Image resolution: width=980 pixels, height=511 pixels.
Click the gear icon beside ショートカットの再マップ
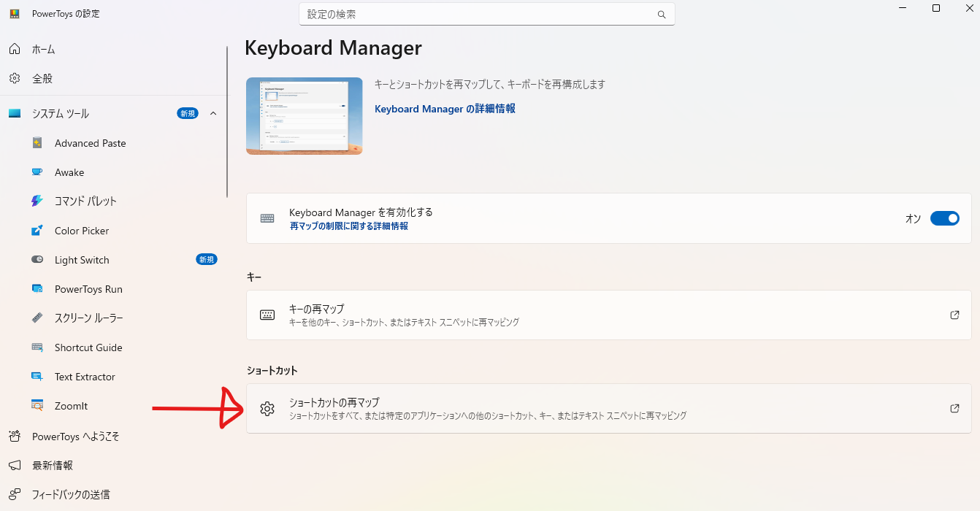(x=267, y=409)
